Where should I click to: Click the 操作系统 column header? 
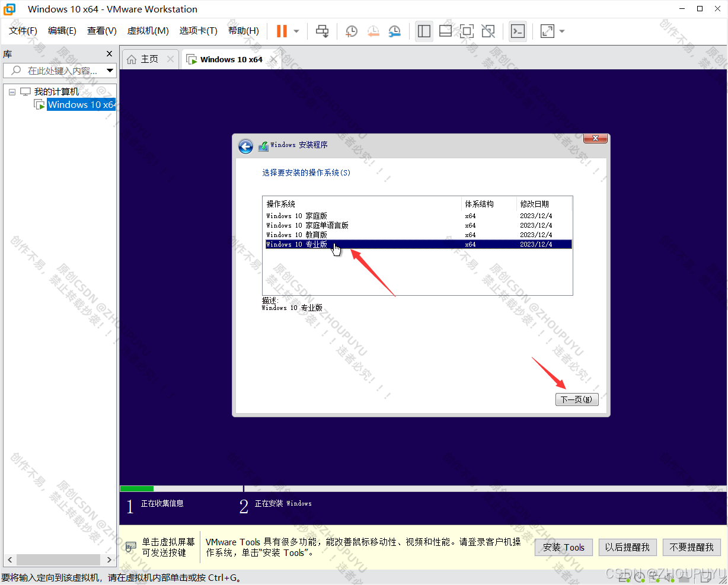pos(362,204)
